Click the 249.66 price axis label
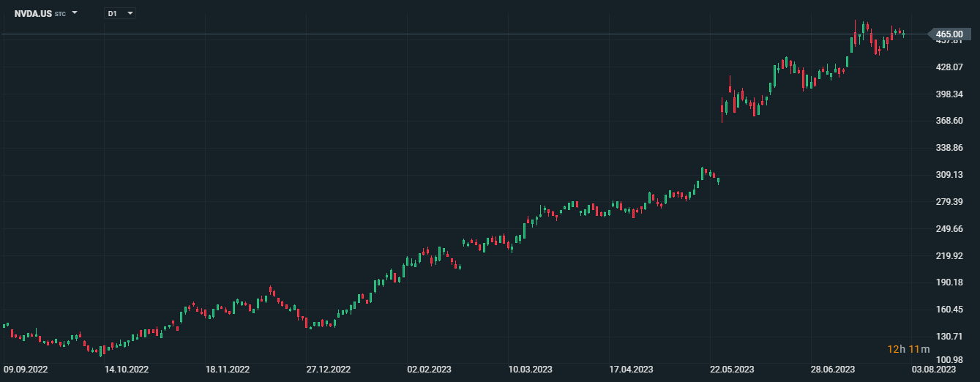This screenshot has height=382, width=980. (x=949, y=229)
